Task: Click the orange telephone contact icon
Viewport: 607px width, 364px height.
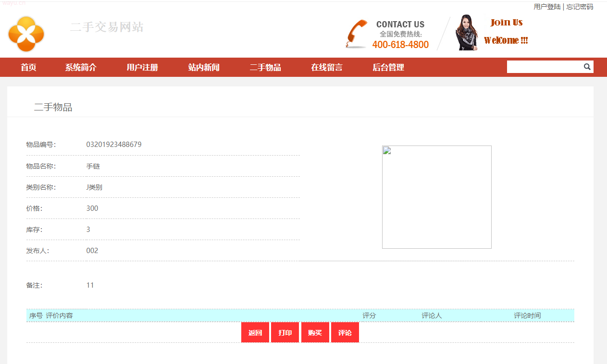Action: (356, 34)
